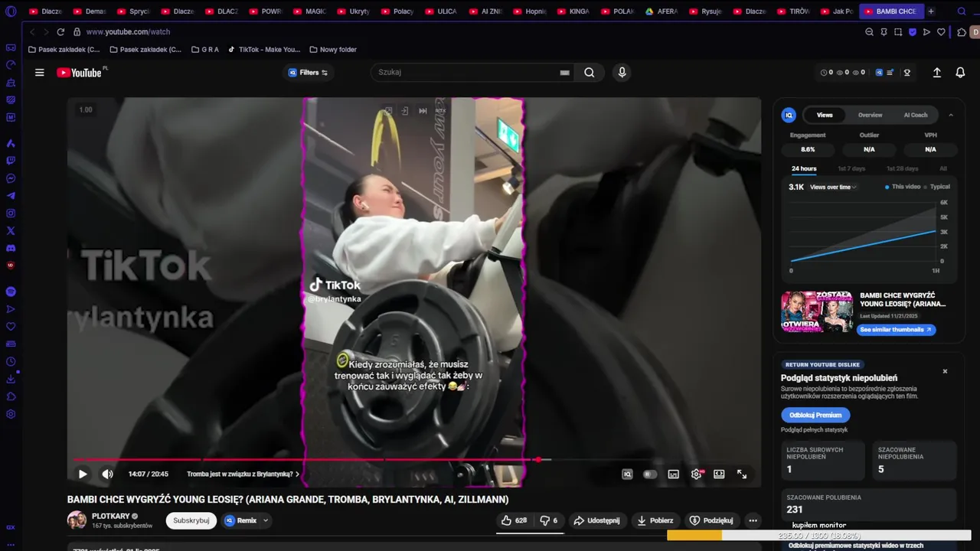The height and width of the screenshot is (551, 980).
Task: Dislike the video showing 6
Action: point(549,520)
